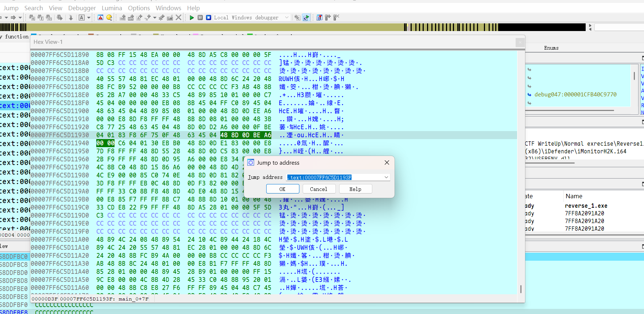Click the search for immediate value icon
The image size is (644, 314).
[32, 18]
